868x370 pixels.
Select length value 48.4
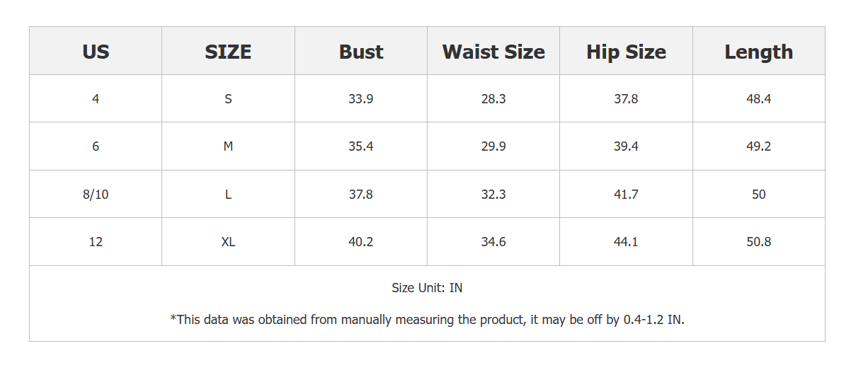coord(758,99)
